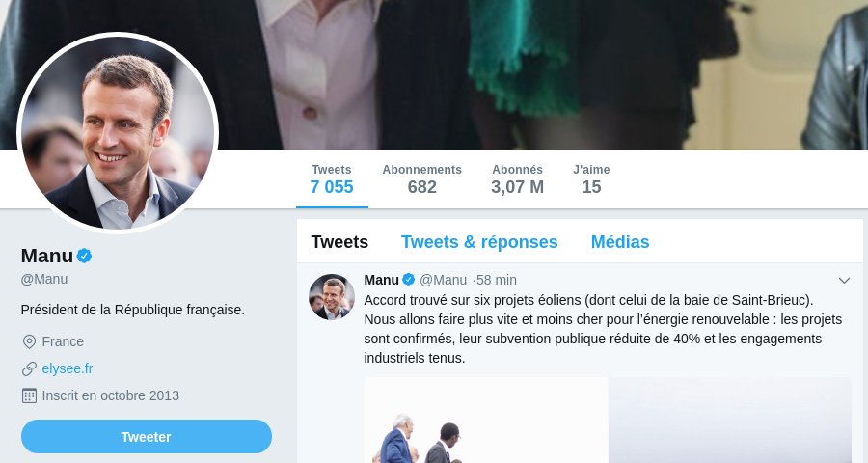868x463 pixels.
Task: Click the verified badge in the tweet header
Action: [x=409, y=280]
